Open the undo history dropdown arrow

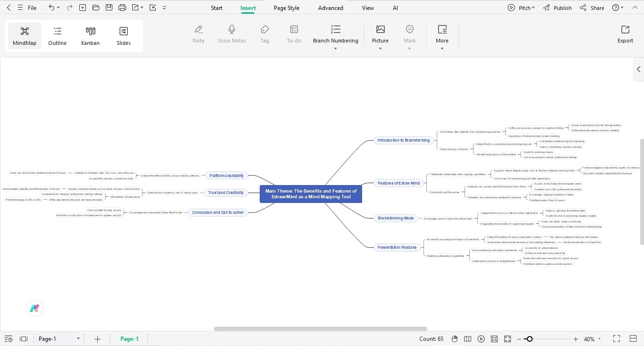[59, 8]
